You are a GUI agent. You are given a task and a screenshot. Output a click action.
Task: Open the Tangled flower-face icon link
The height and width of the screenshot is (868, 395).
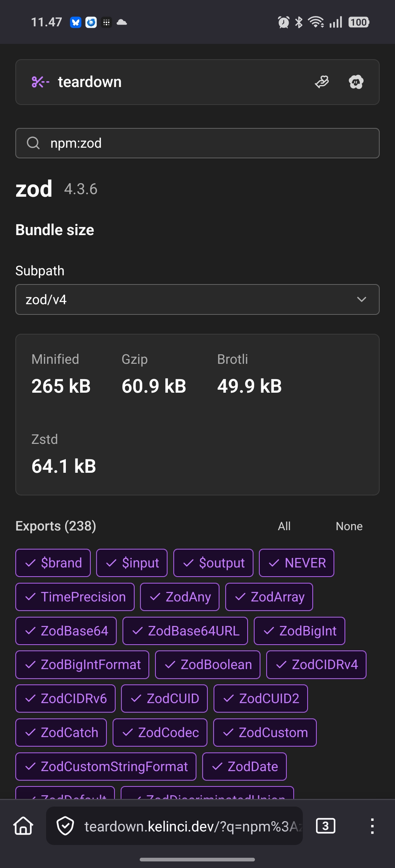pyautogui.click(x=356, y=82)
